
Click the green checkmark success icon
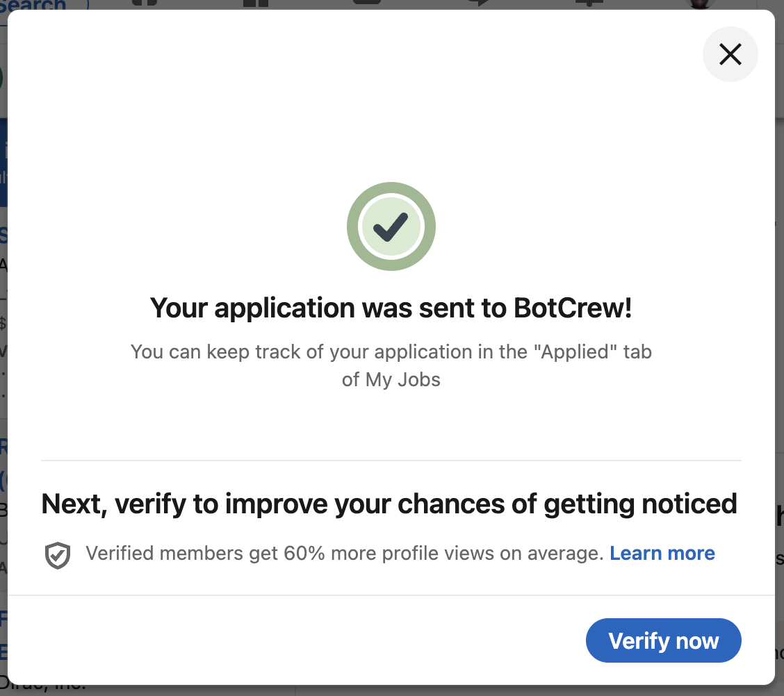point(391,226)
